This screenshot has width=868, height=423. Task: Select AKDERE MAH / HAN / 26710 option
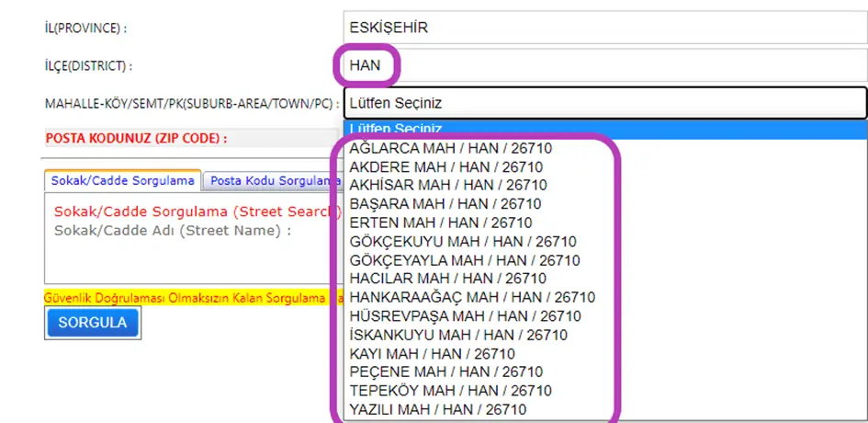pyautogui.click(x=446, y=166)
